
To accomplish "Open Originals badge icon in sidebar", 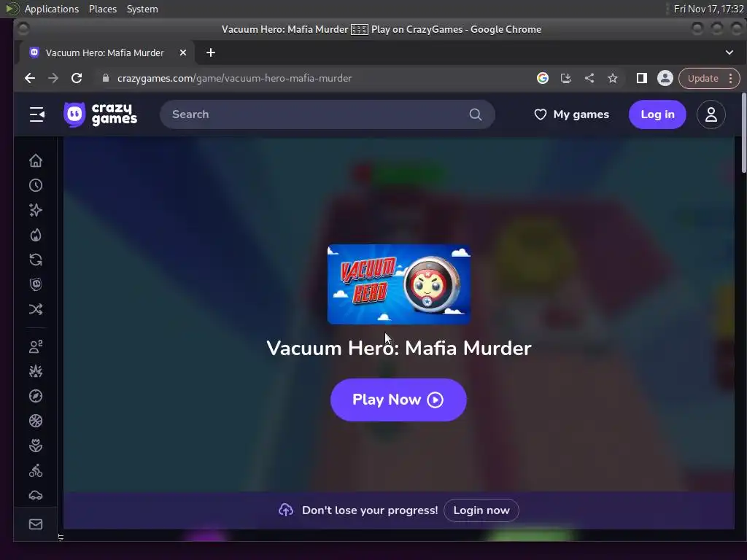I will tap(36, 284).
